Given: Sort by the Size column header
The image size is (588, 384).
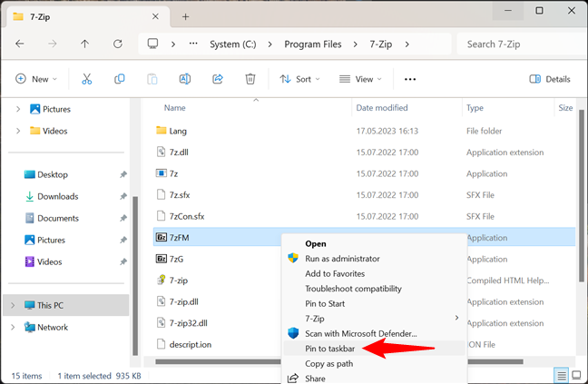Looking at the screenshot, I should click(x=565, y=108).
